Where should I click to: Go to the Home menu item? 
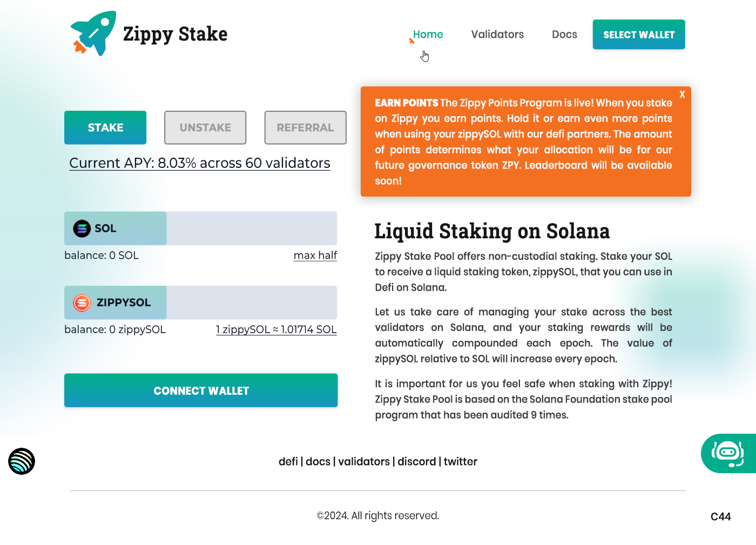click(x=428, y=35)
